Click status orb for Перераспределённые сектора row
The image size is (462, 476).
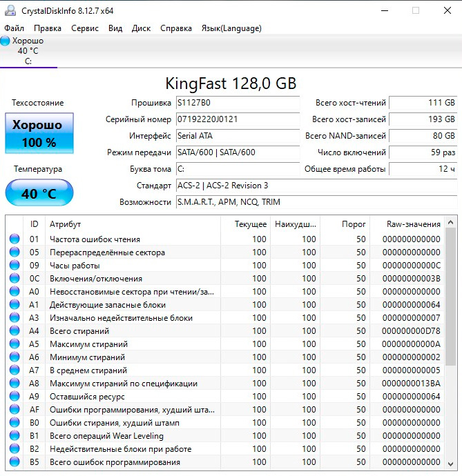(x=15, y=252)
